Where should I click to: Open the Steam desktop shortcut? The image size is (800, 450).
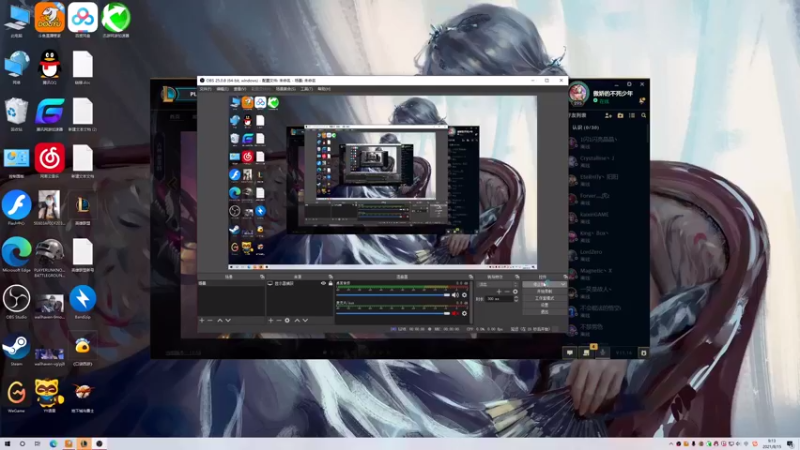point(16,349)
